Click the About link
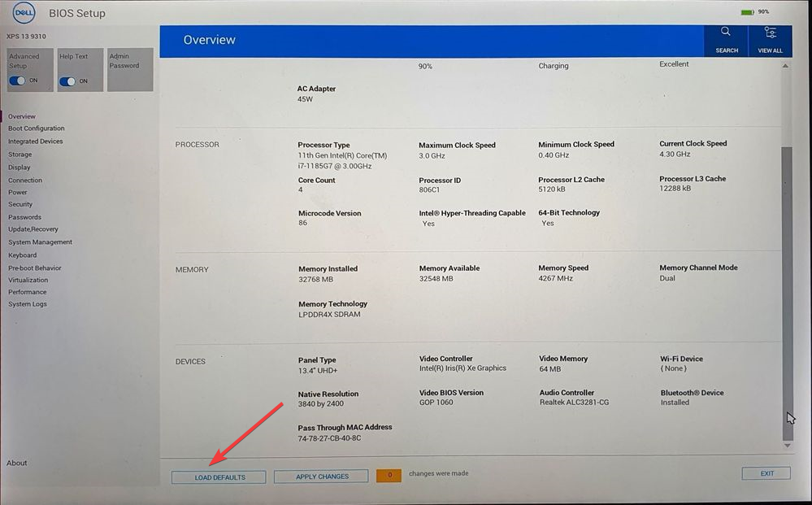This screenshot has height=505, width=812. 16,463
